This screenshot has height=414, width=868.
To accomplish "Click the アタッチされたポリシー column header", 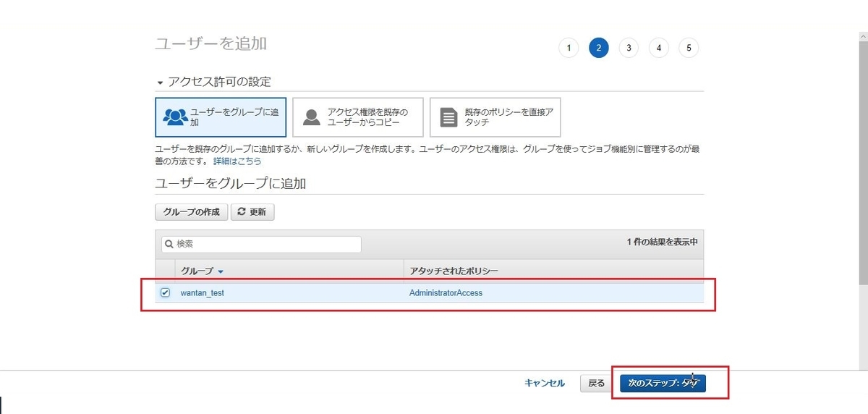I will coord(454,271).
